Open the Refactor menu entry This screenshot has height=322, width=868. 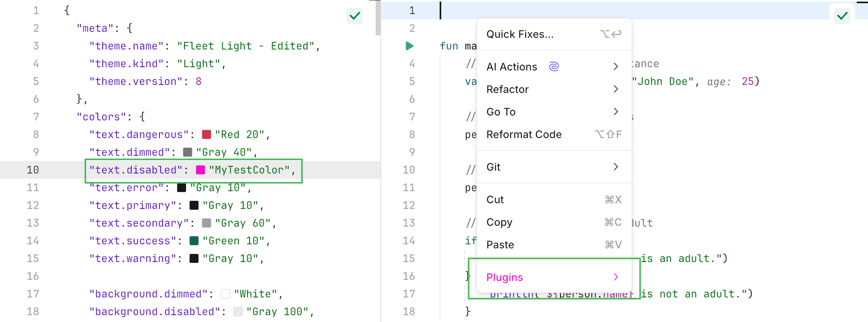pos(554,89)
